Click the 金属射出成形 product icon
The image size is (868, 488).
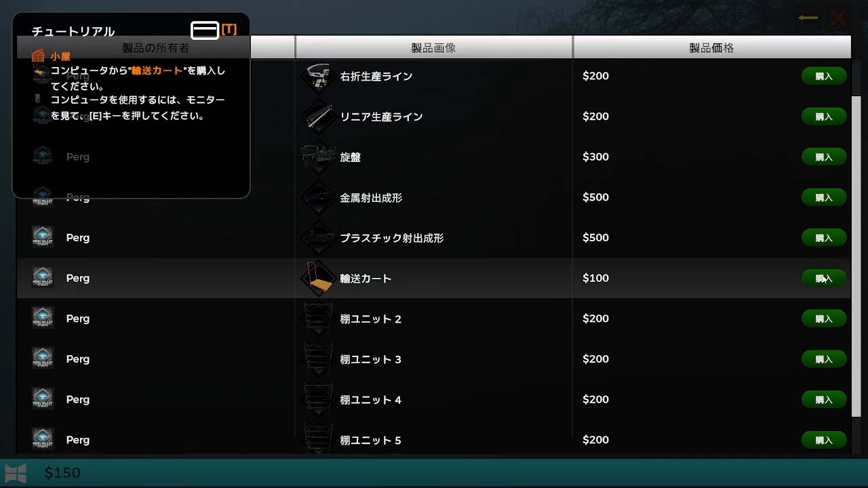tap(318, 197)
